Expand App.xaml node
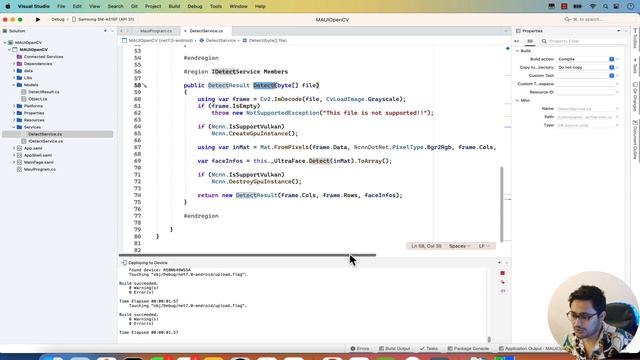640x360 pixels. tap(14, 148)
